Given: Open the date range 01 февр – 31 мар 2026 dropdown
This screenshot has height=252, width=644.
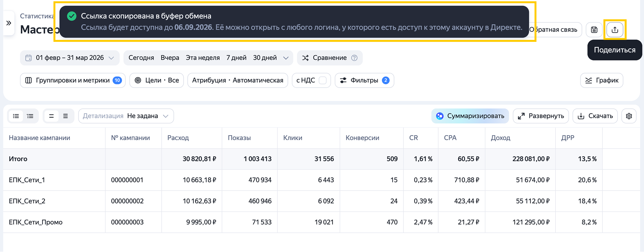Looking at the screenshot, I should [x=70, y=58].
